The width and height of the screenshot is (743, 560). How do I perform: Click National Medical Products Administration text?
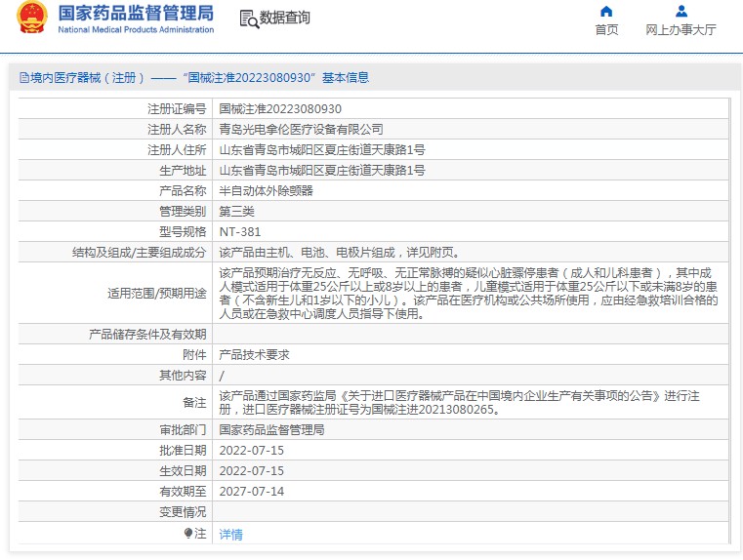(136, 29)
